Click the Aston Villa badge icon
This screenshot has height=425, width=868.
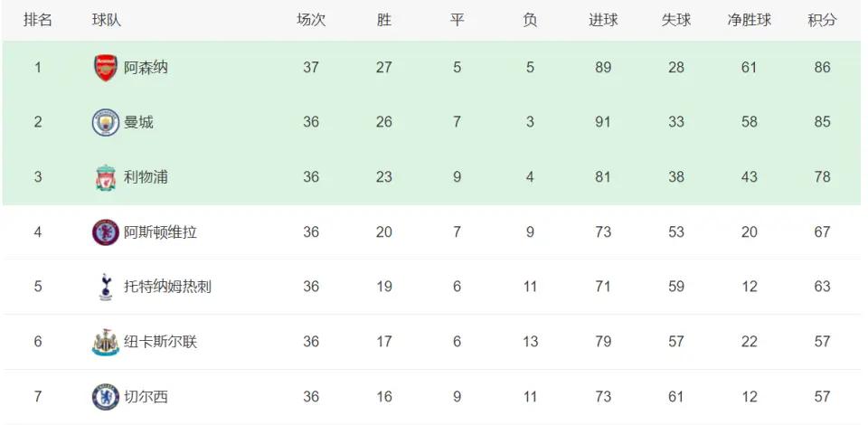pyautogui.click(x=105, y=231)
